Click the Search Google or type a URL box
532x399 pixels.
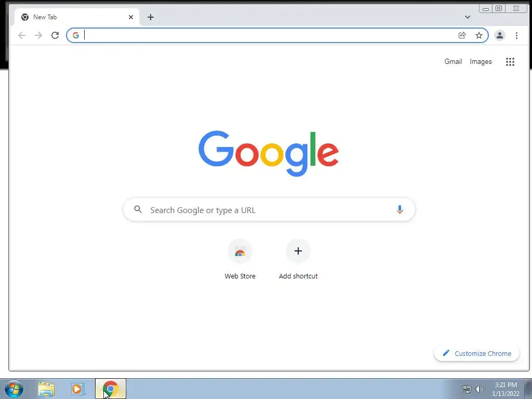pyautogui.click(x=269, y=209)
